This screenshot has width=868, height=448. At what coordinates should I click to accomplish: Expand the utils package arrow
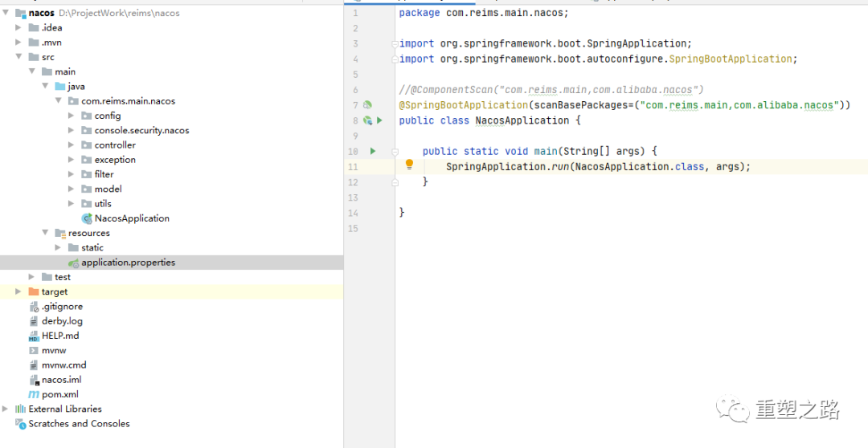[71, 204]
